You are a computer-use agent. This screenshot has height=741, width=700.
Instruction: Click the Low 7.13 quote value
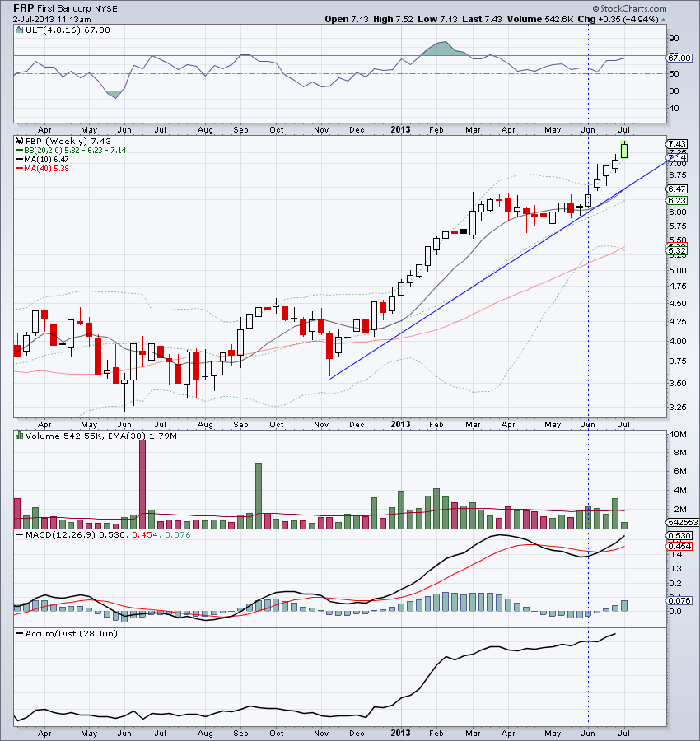(437, 20)
